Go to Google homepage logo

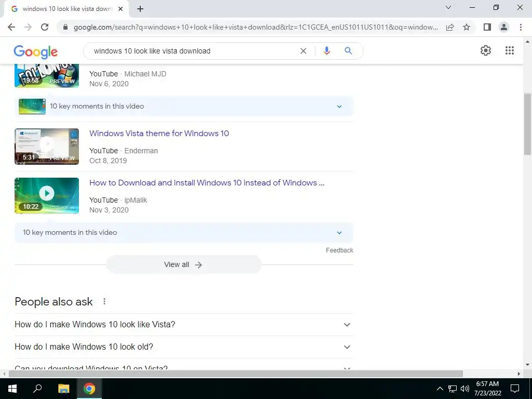click(x=36, y=51)
